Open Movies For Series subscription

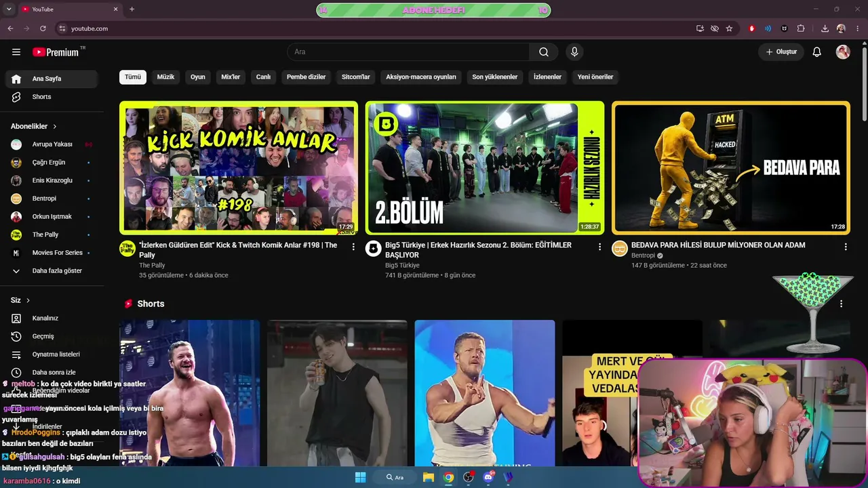coord(52,253)
